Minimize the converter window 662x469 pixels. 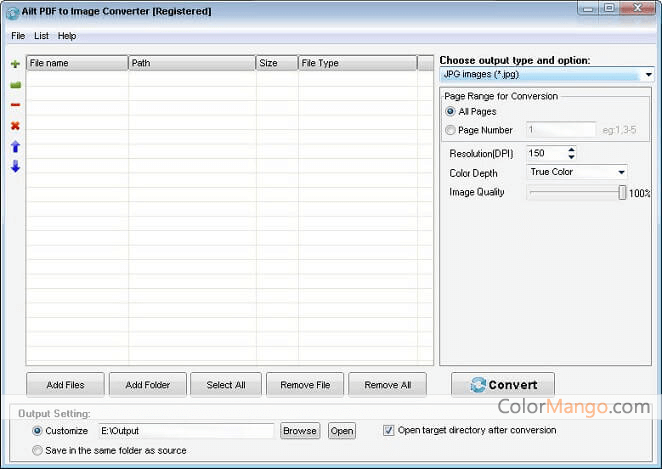click(x=588, y=8)
